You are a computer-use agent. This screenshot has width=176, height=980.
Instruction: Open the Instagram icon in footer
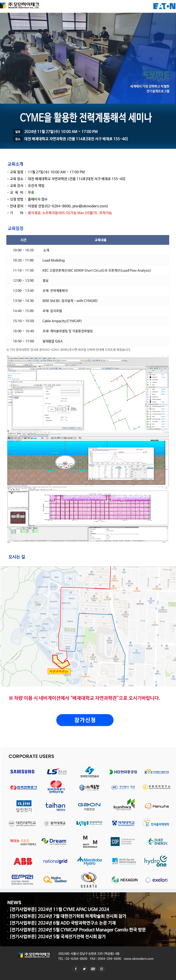(x=101, y=969)
